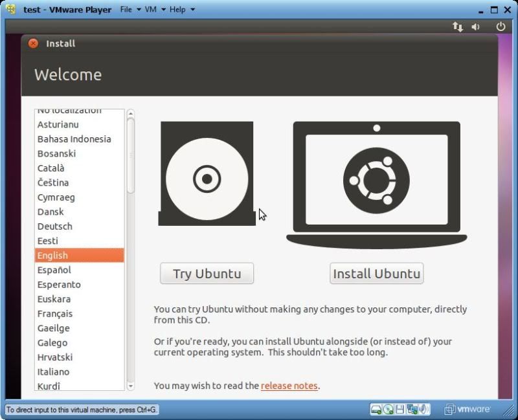Click the laptop image above Install Ubuntu
The height and width of the screenshot is (420, 518).
(x=377, y=185)
